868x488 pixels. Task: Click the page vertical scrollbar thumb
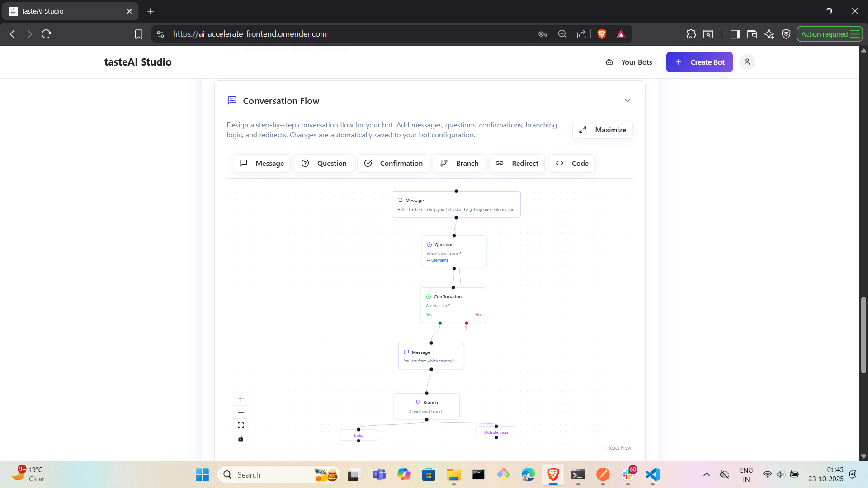tap(863, 334)
